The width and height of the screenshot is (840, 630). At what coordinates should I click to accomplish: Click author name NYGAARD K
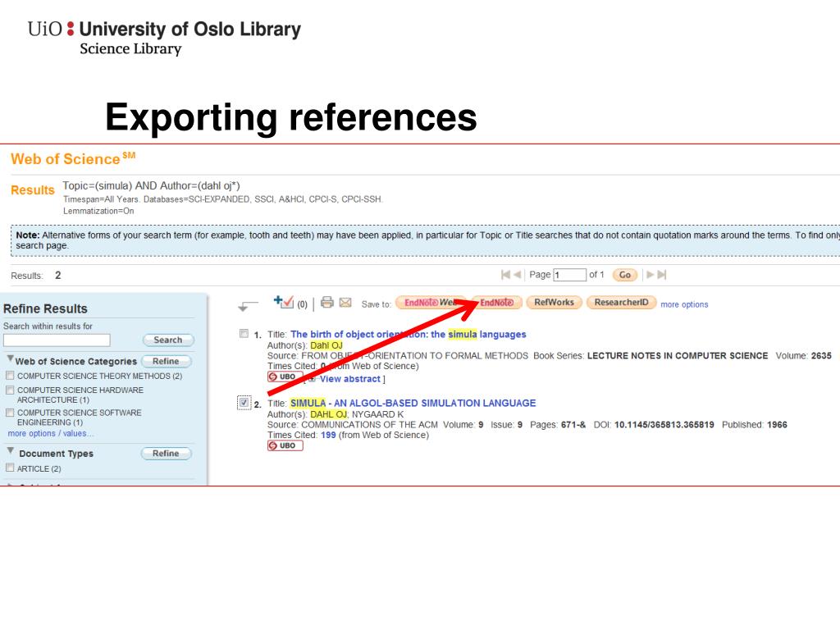(377, 414)
